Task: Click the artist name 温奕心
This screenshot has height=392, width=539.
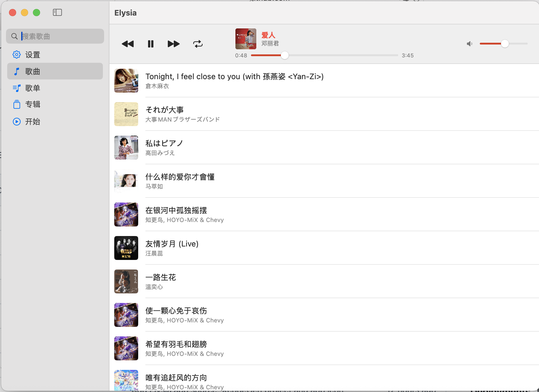Action: [x=154, y=287]
